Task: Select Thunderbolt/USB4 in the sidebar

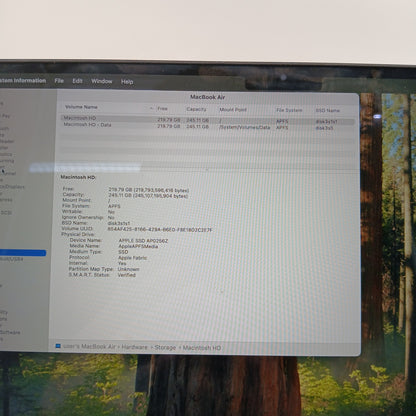Action: point(11,259)
